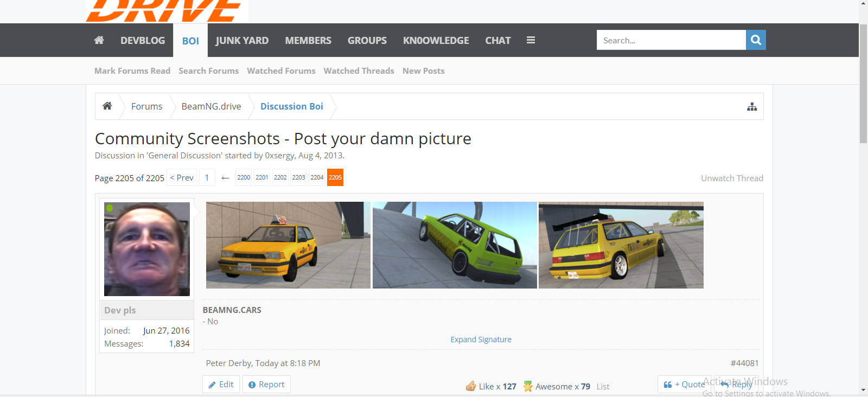The width and height of the screenshot is (868, 397).
Task: Click the Prev page button
Action: pyautogui.click(x=182, y=178)
